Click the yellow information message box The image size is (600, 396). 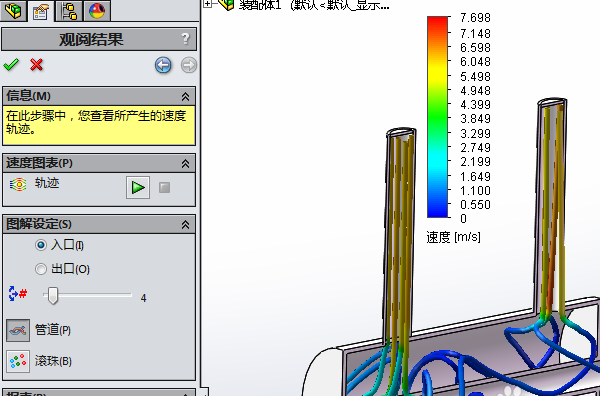click(99, 125)
